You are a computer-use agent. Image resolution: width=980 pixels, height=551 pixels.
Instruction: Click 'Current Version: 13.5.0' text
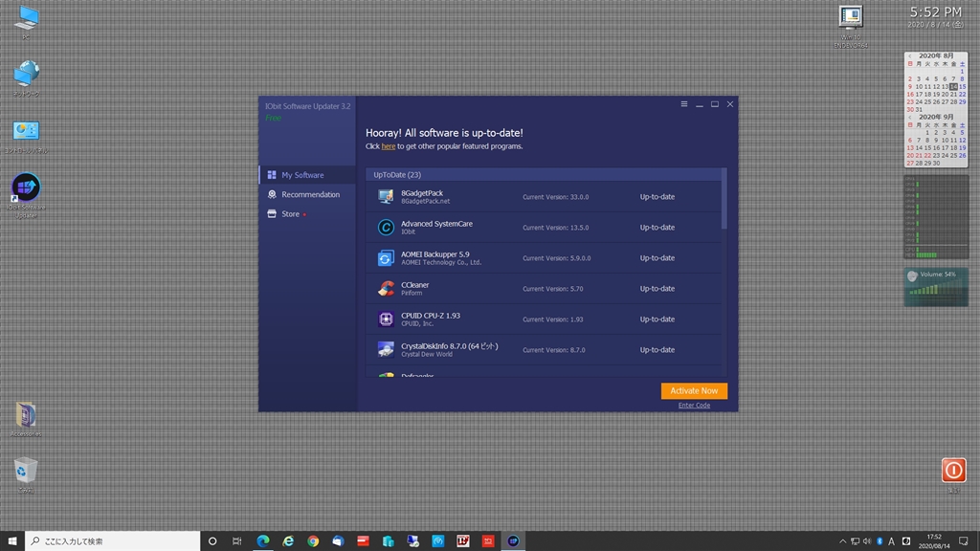tap(556, 228)
